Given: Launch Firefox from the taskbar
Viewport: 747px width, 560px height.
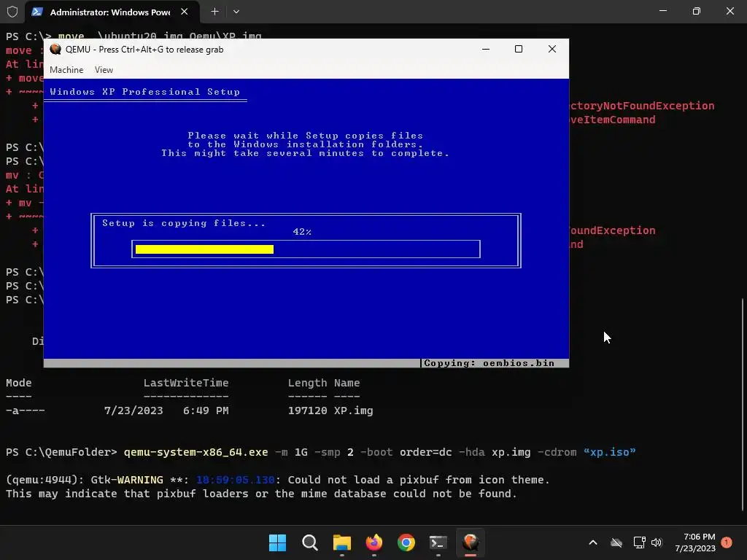Looking at the screenshot, I should (x=374, y=542).
